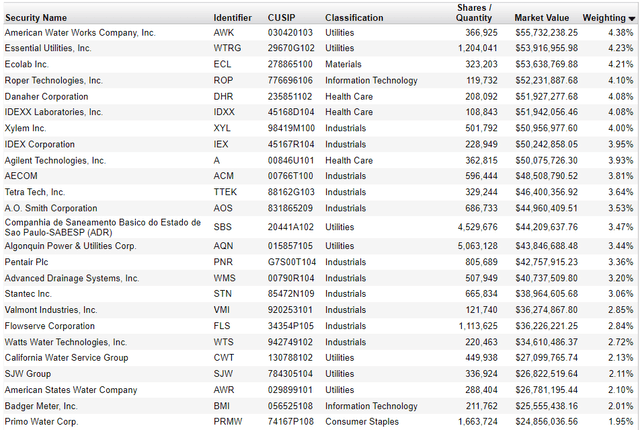Click the ROP ticker identifier
Screen dimensions: 640x430
[223, 80]
